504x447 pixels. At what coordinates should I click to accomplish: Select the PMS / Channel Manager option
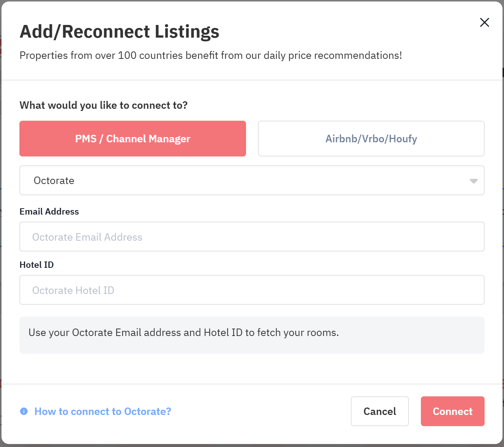133,139
